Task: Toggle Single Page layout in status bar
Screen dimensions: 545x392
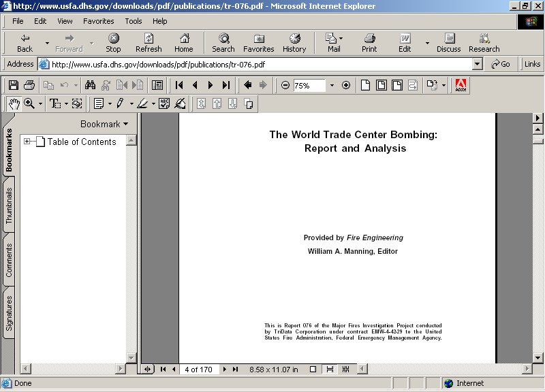Action: click(313, 369)
